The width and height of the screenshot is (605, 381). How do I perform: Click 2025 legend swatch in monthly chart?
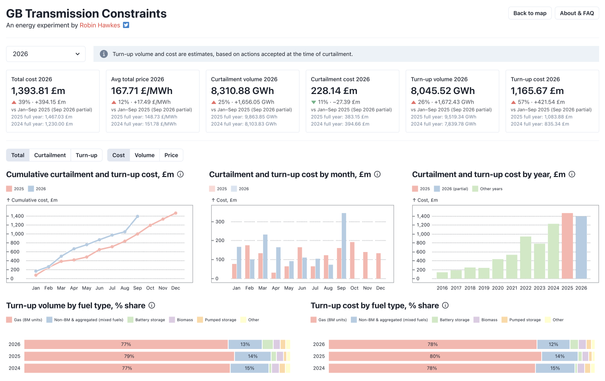212,189
